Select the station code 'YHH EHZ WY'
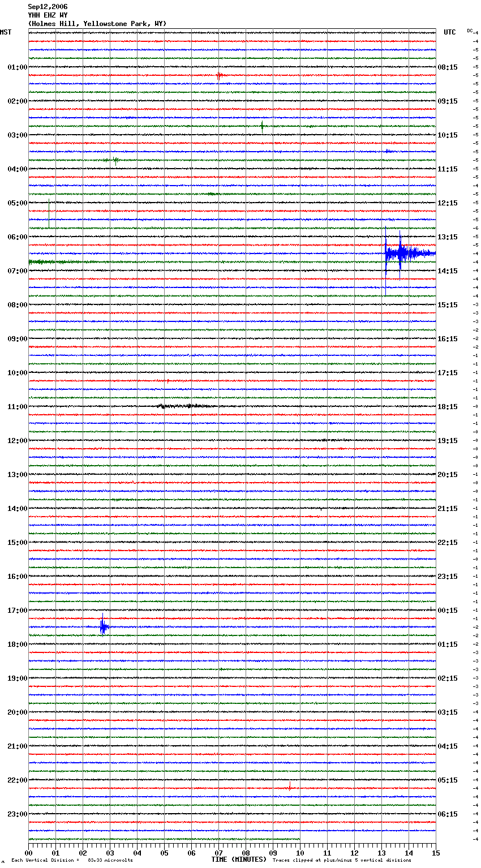This screenshot has width=481, height=868. click(x=48, y=15)
